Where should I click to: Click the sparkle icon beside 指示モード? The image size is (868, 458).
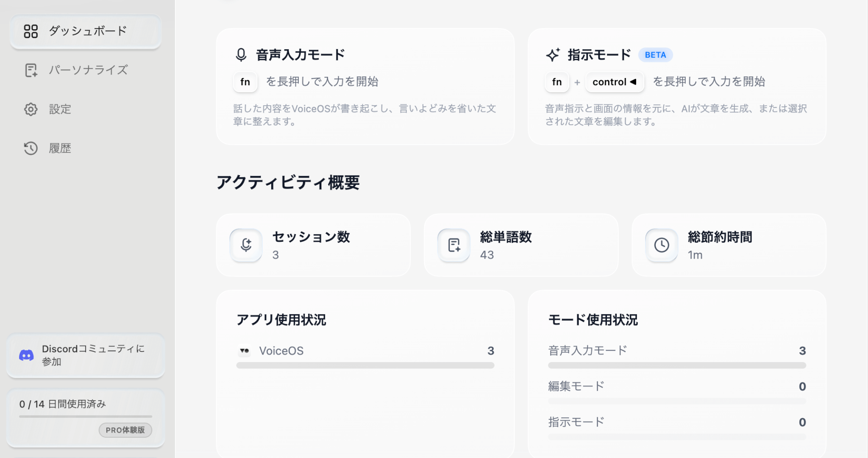point(553,55)
